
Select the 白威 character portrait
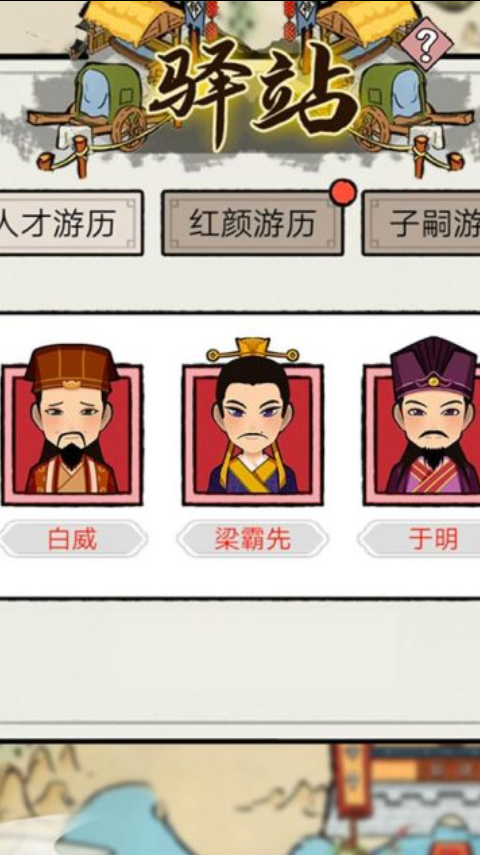tap(72, 424)
